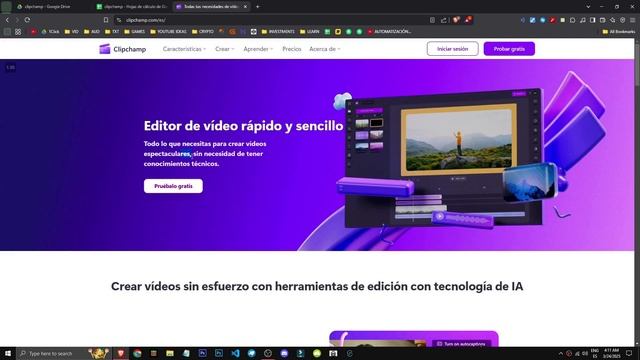
Task: Open the taskbar clock and date
Action: coord(611,353)
